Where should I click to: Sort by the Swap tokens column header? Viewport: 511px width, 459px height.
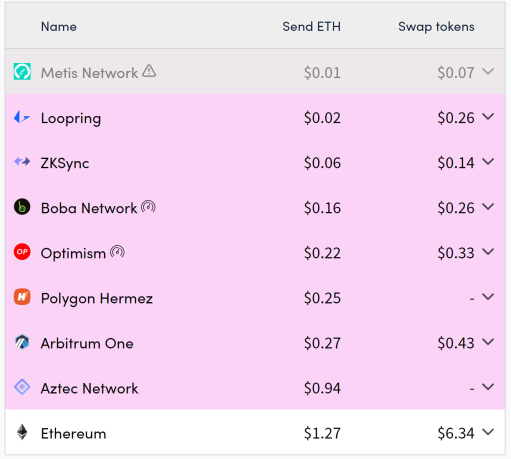coord(436,27)
